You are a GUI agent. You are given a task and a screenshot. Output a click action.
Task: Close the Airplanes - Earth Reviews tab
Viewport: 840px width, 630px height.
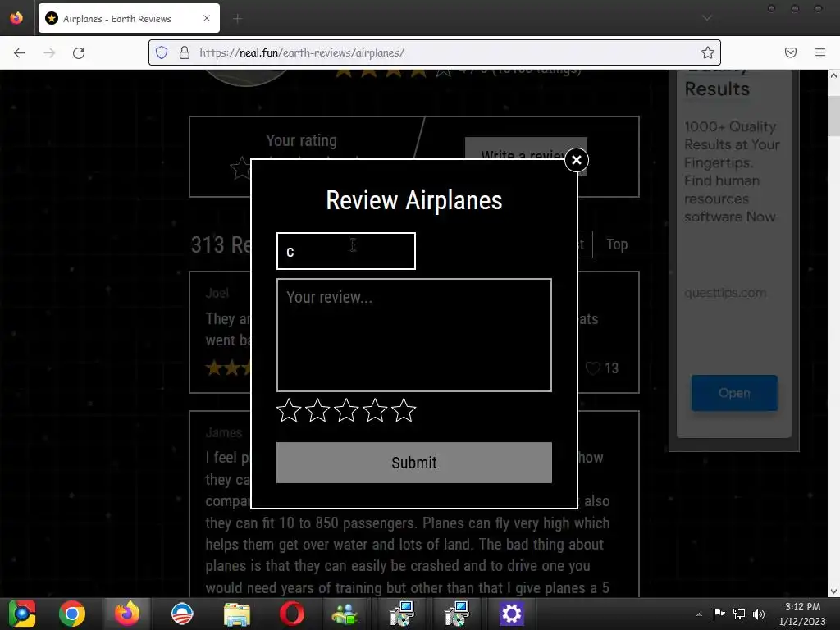[x=207, y=18]
